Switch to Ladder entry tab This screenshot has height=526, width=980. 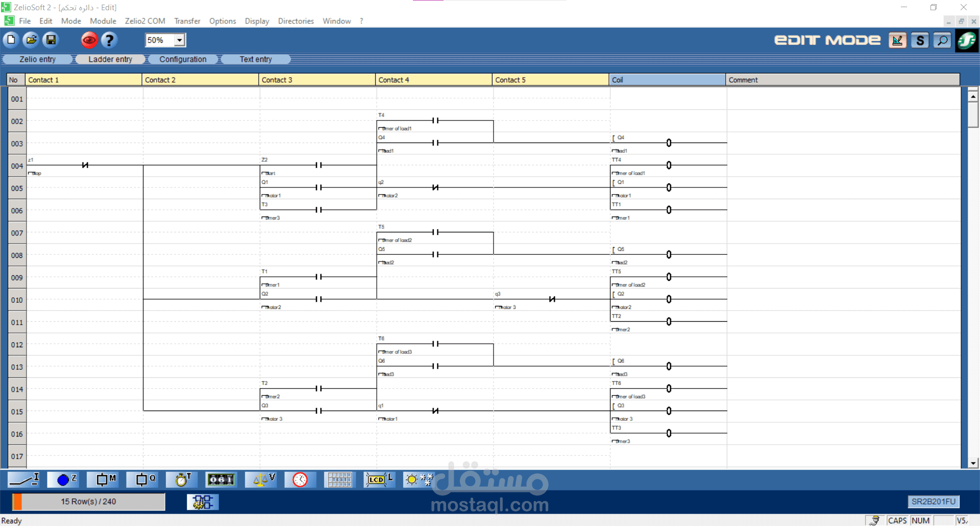tap(110, 59)
